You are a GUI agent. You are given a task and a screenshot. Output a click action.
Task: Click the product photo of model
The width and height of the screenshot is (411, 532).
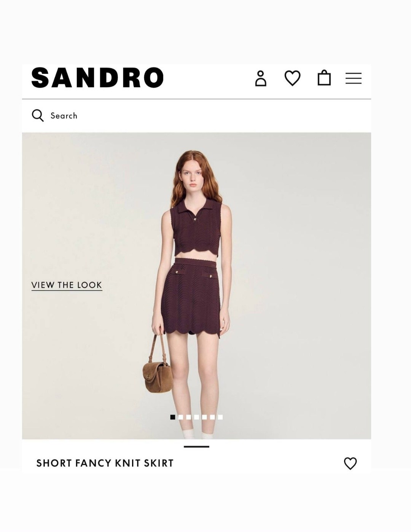point(196,286)
